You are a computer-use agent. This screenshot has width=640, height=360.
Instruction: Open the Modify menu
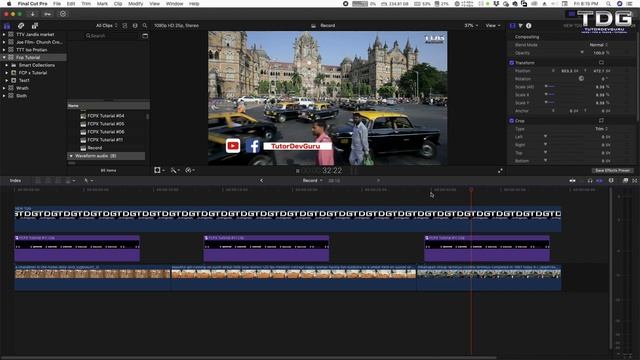[136, 4]
